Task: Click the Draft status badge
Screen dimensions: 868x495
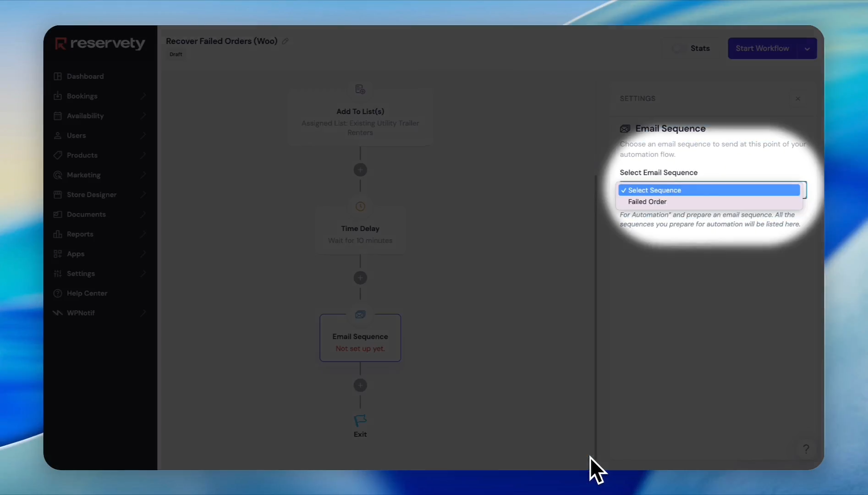Action: 176,54
